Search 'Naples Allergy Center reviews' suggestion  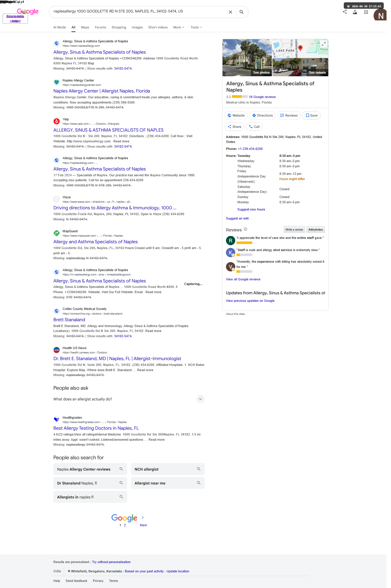pyautogui.click(x=90, y=469)
